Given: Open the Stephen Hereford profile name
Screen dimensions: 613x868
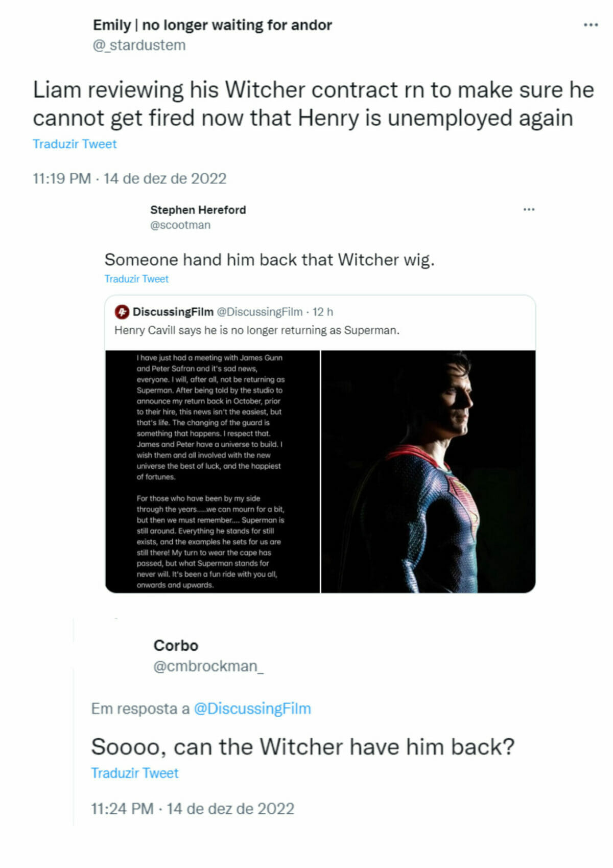Looking at the screenshot, I should click(x=198, y=210).
